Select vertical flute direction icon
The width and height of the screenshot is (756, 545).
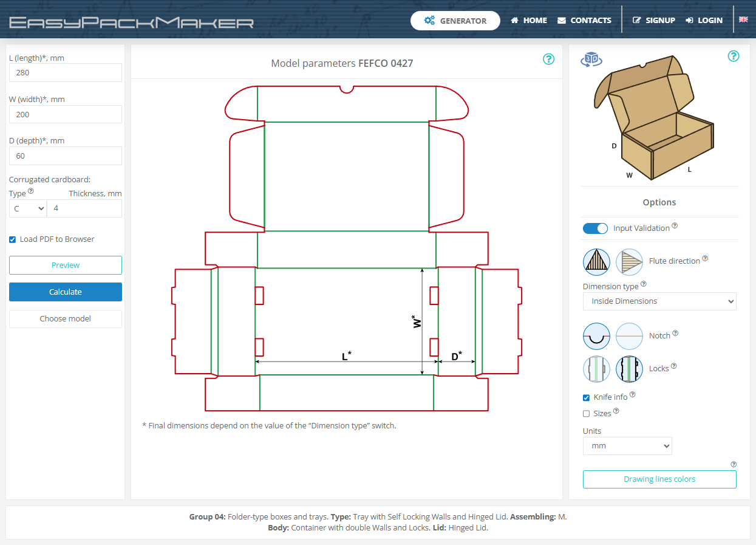(596, 262)
